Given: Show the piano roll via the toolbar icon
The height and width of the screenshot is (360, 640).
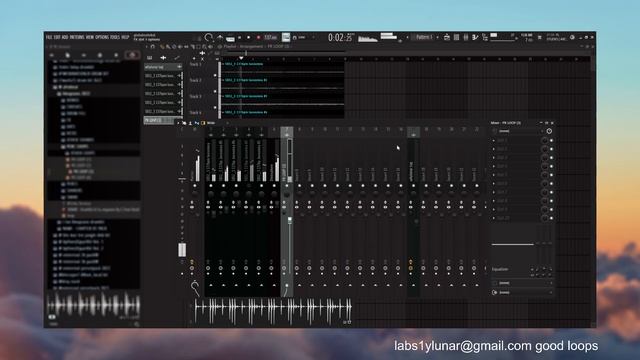Looking at the screenshot, I should pyautogui.click(x=456, y=38).
